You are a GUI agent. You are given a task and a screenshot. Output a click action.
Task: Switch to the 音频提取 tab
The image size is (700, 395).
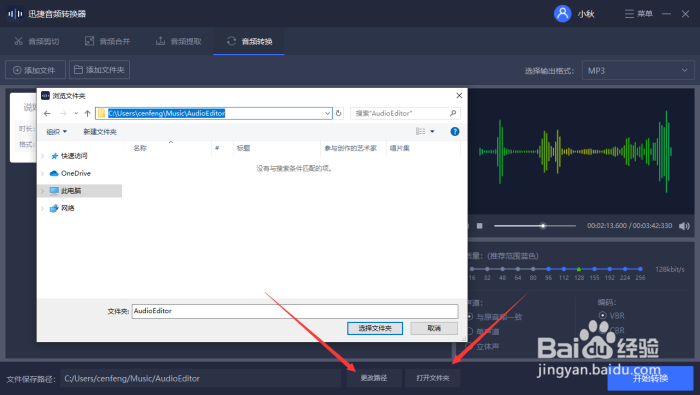coord(179,42)
